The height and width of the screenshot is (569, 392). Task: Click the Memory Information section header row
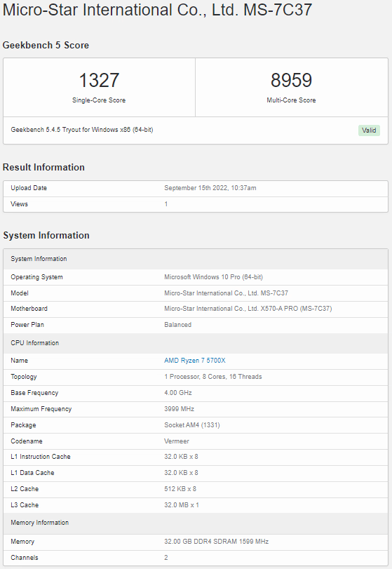(196, 523)
